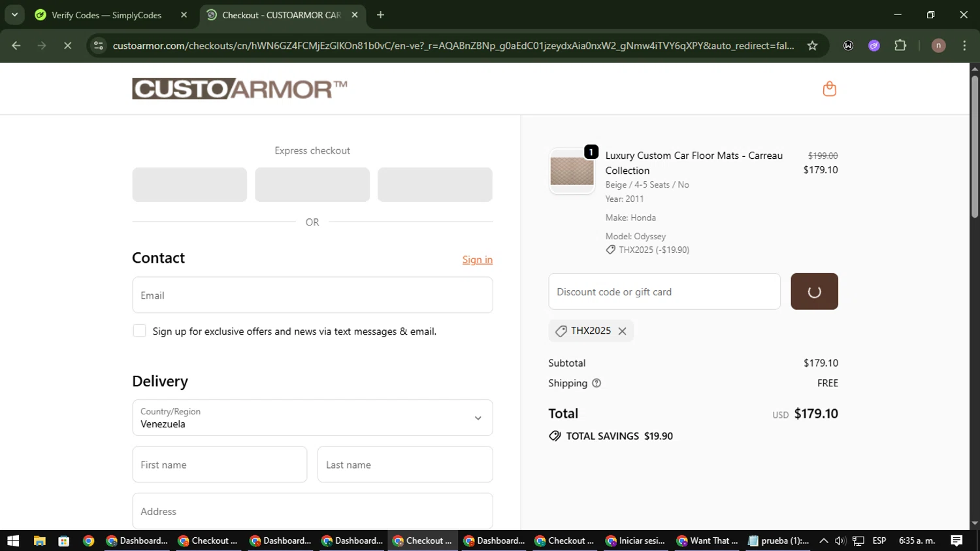Viewport: 980px width, 551px height.
Task: Open a new browser tab
Action: 380,15
